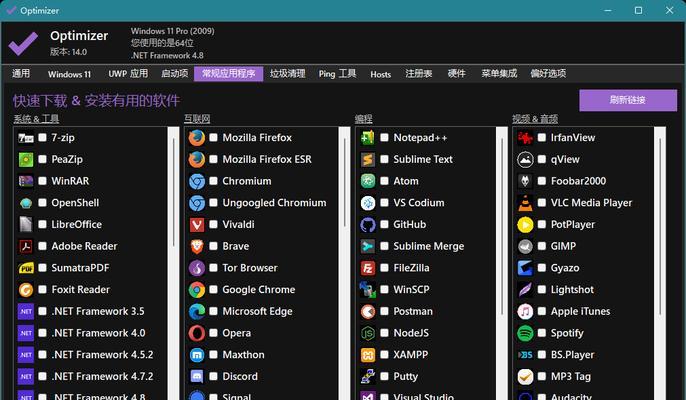This screenshot has width=686, height=400.
Task: Tick the Foobar2000 checkbox
Action: (x=542, y=181)
